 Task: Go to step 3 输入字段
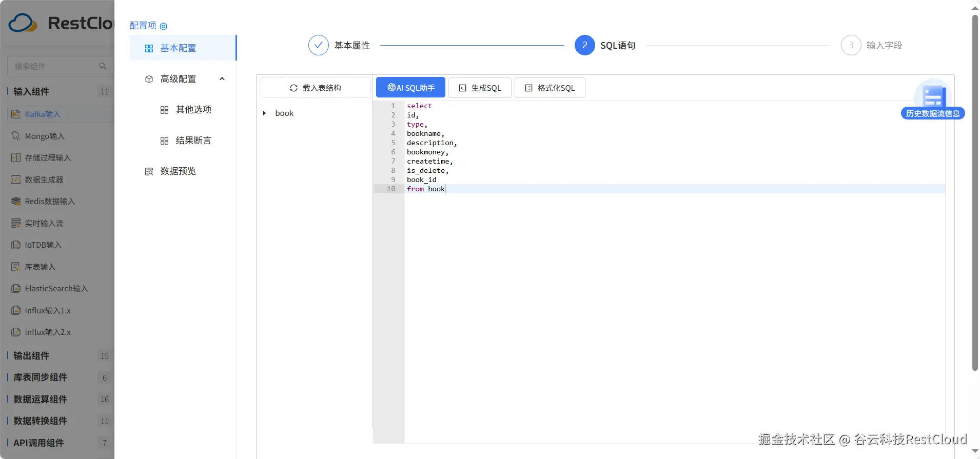(851, 45)
